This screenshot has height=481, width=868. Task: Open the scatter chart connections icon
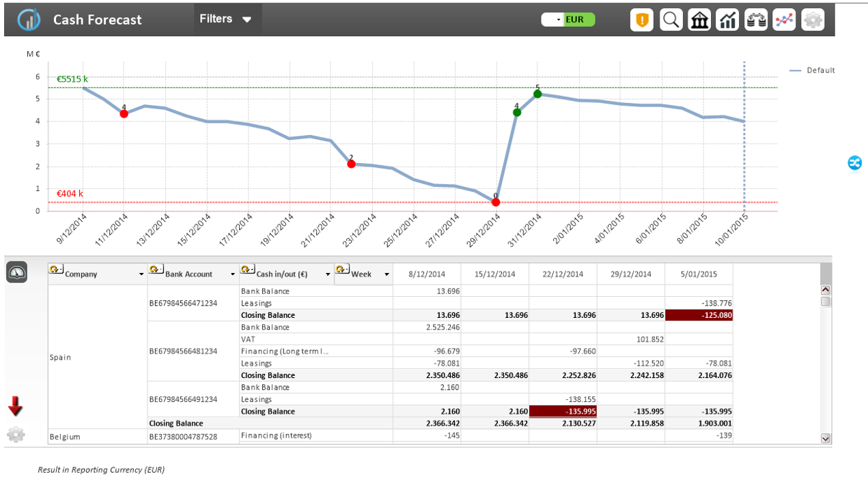[783, 19]
